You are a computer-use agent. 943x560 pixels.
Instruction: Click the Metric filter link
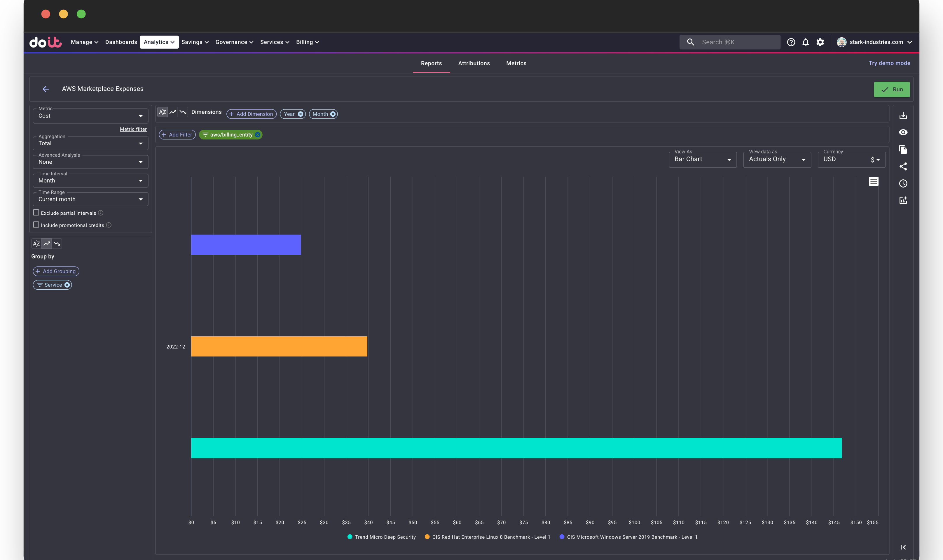point(133,129)
